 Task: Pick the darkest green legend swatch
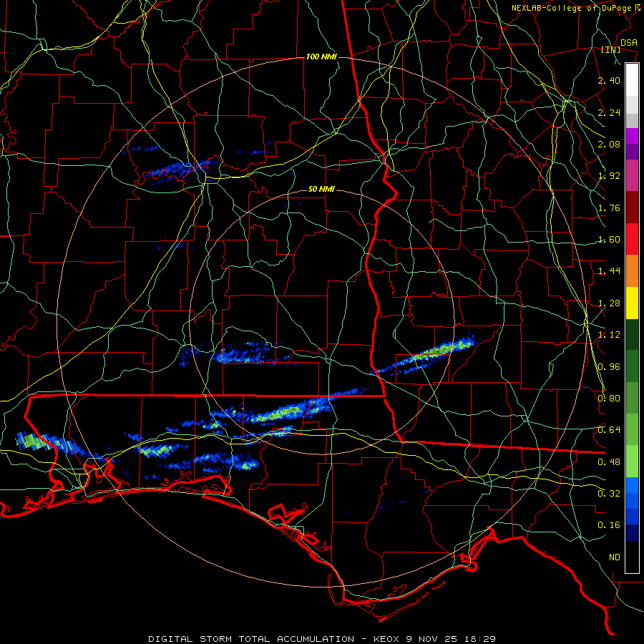click(x=632, y=334)
